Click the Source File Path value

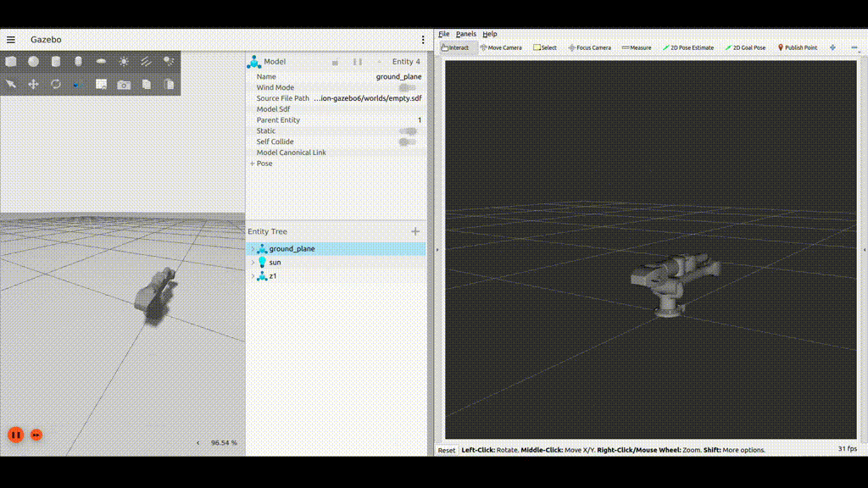(368, 98)
